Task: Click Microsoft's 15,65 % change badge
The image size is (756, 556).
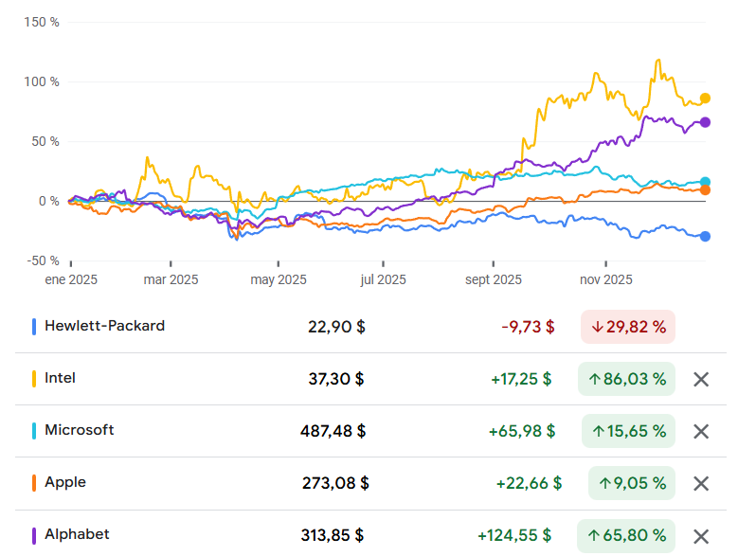Action: coord(626,431)
